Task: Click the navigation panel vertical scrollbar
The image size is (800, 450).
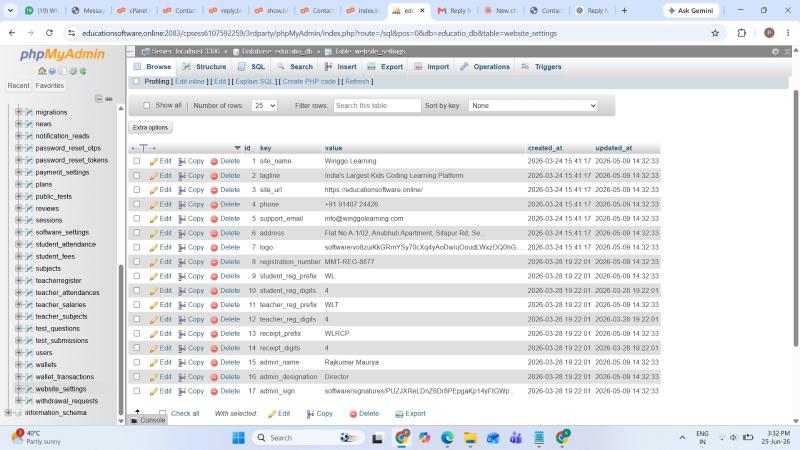Action: tap(121, 341)
